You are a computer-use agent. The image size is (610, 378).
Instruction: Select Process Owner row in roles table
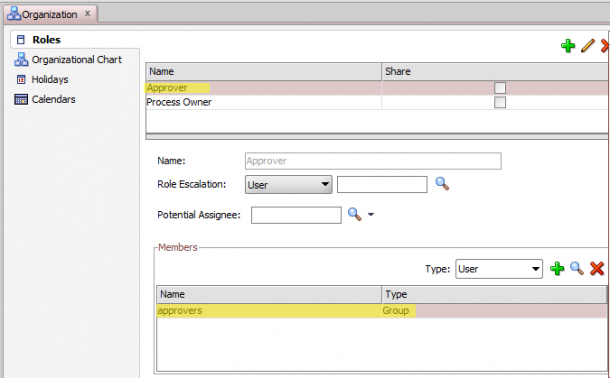[x=376, y=102]
